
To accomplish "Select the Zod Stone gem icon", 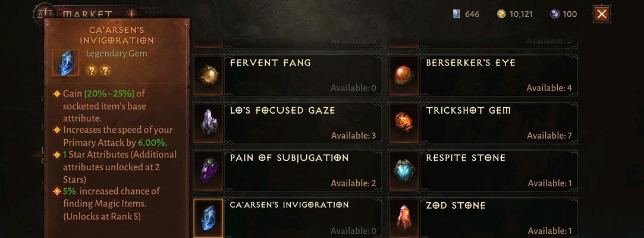I will (x=404, y=218).
